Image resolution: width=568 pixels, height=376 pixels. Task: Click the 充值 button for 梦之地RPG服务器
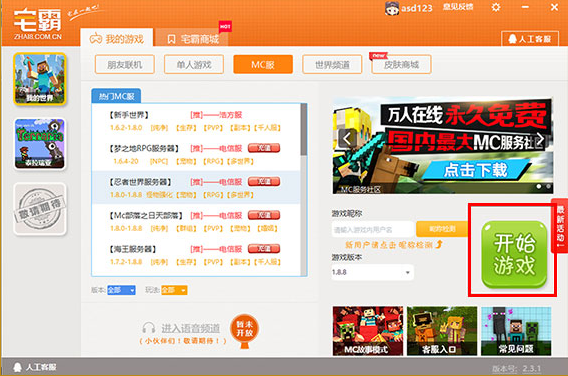[264, 148]
